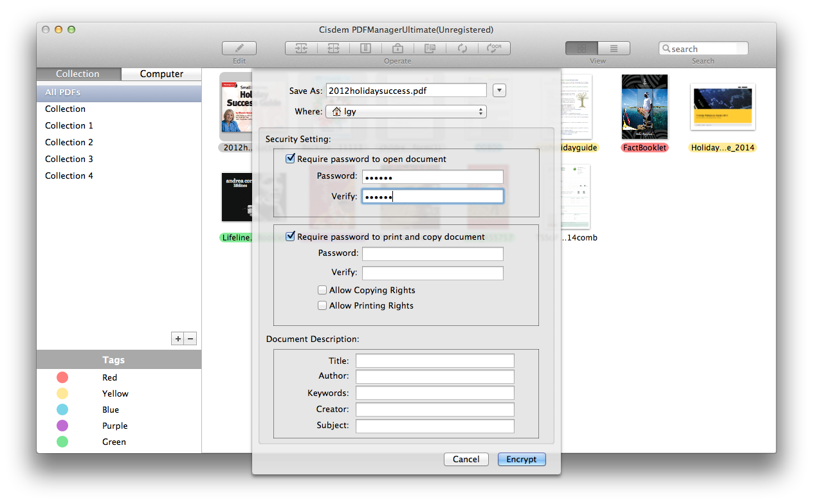Click the home icon in Where popup

coord(337,111)
